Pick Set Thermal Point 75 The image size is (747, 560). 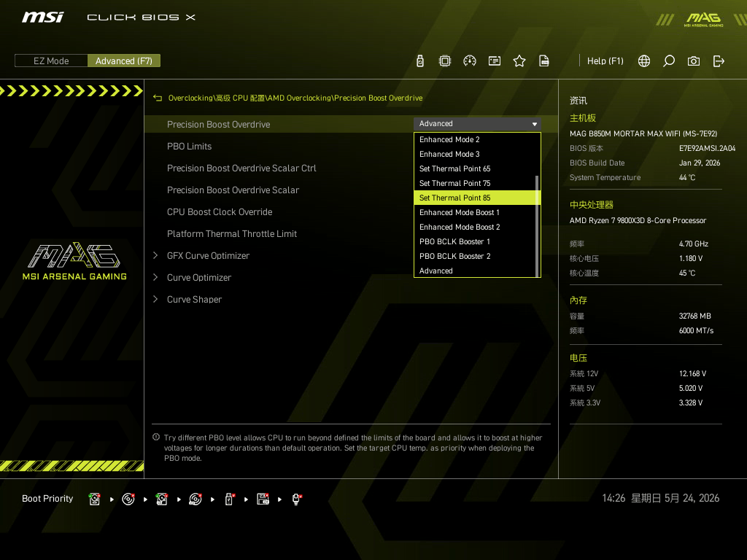point(477,183)
